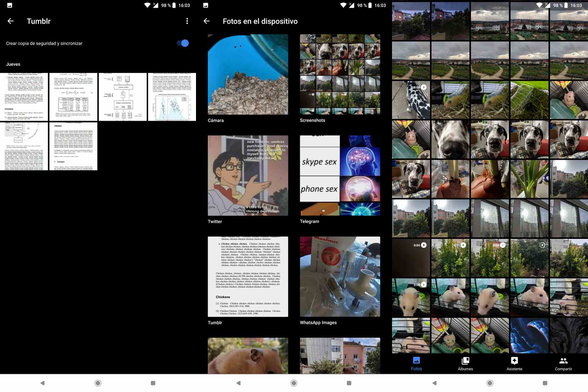588x392 pixels.
Task: Play the 0:11 garden video
Action: pyautogui.click(x=450, y=258)
